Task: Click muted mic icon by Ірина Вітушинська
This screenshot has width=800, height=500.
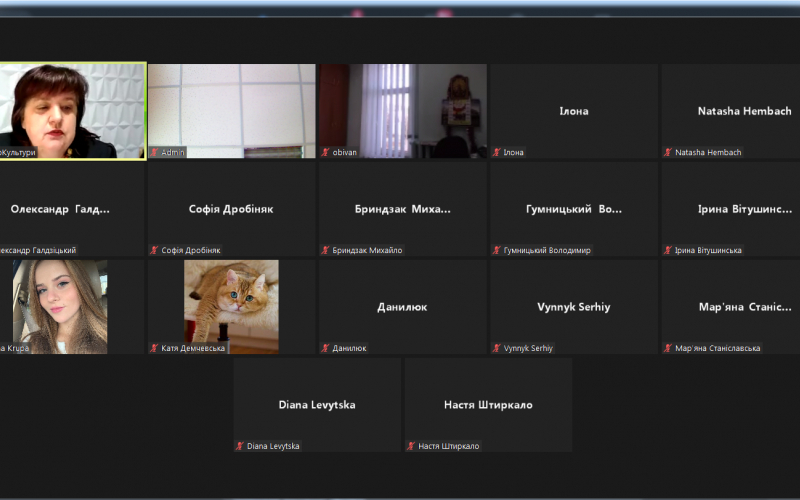Action: click(x=668, y=250)
